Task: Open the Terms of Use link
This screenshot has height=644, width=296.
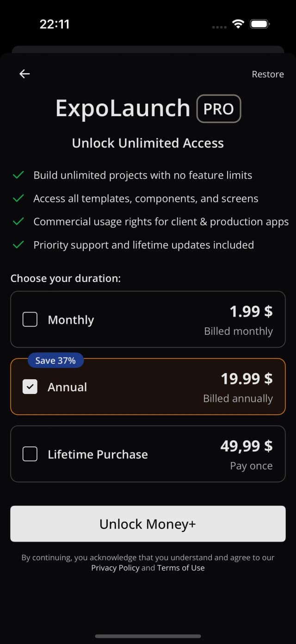Action: click(x=181, y=568)
